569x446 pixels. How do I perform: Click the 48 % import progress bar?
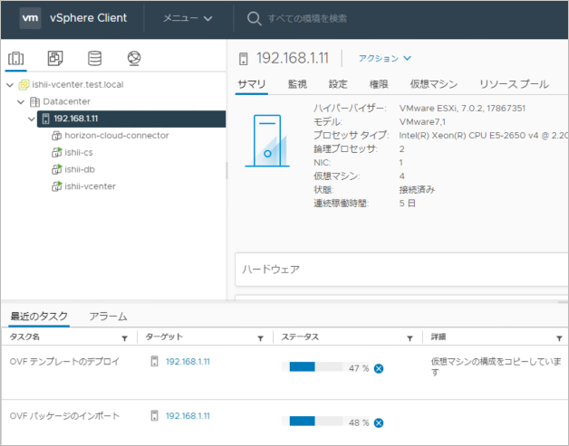pos(312,421)
